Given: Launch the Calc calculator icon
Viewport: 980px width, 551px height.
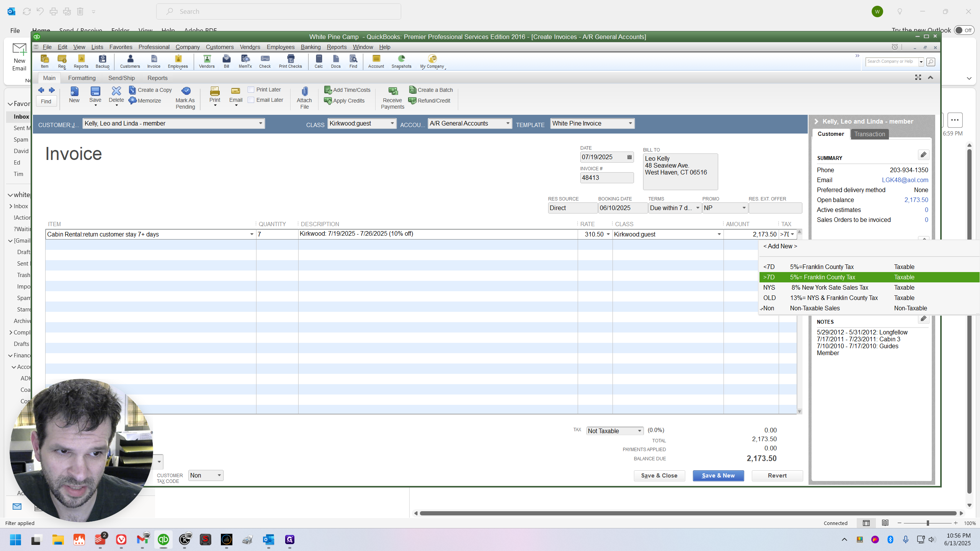Looking at the screenshot, I should 319,61.
